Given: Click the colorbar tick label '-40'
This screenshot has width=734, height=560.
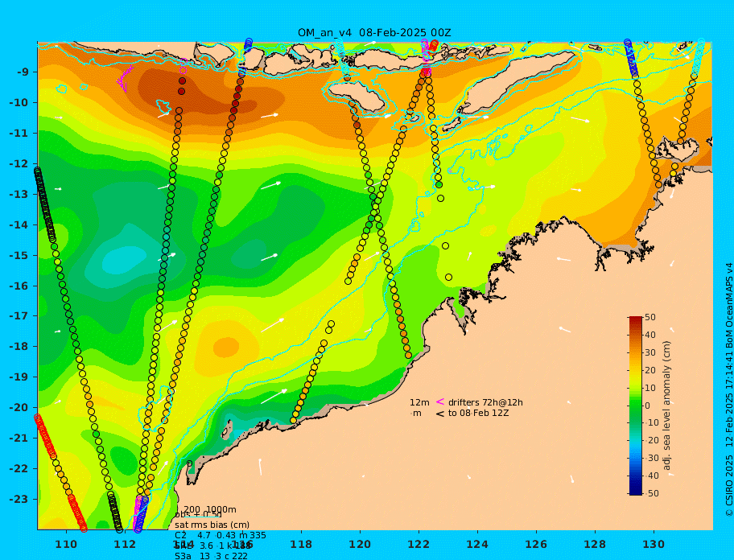Looking at the screenshot, I should (651, 476).
